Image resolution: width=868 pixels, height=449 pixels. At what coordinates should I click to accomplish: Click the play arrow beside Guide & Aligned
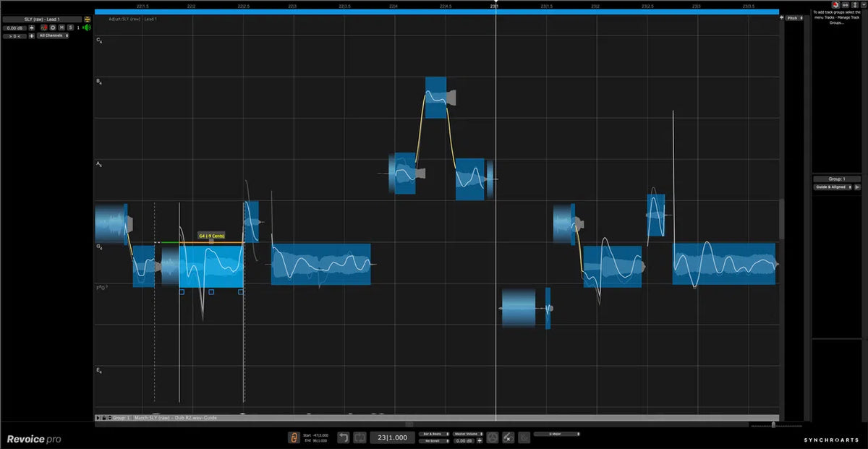coord(856,187)
